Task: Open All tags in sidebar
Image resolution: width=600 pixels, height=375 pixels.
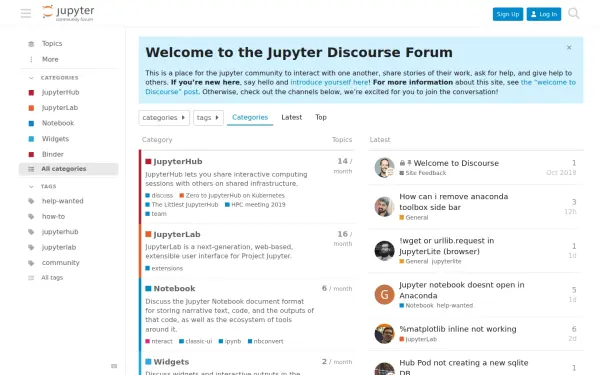Action: coord(52,278)
